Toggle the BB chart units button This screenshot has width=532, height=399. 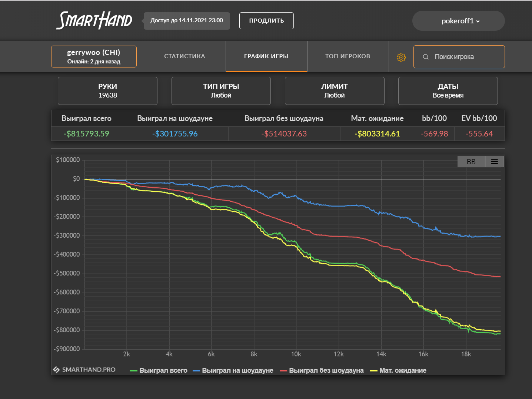[x=471, y=162]
